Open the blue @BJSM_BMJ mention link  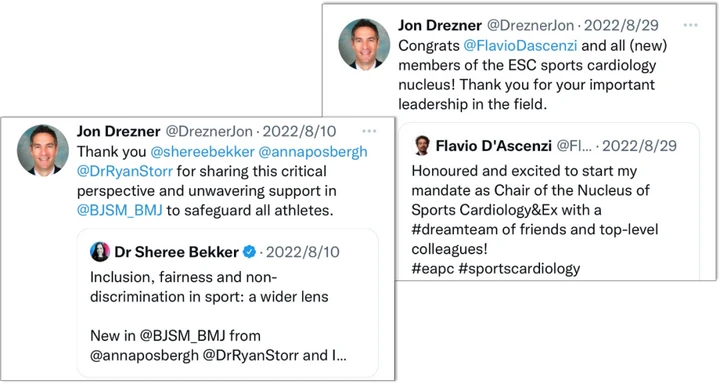point(119,210)
